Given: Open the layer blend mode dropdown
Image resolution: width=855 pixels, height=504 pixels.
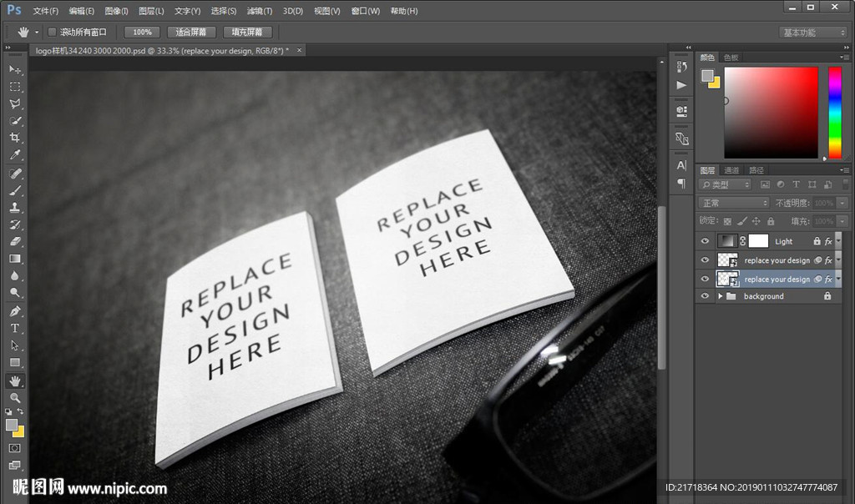Looking at the screenshot, I should pyautogui.click(x=734, y=203).
